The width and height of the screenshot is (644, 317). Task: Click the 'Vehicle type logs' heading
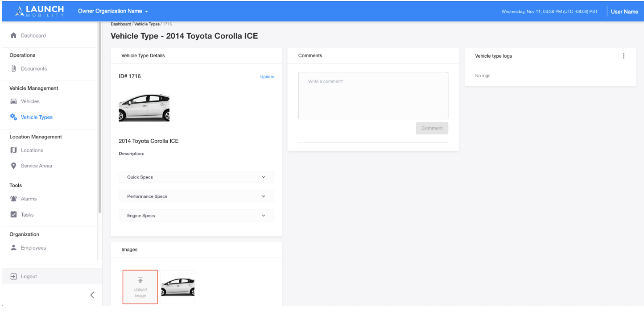(x=494, y=56)
